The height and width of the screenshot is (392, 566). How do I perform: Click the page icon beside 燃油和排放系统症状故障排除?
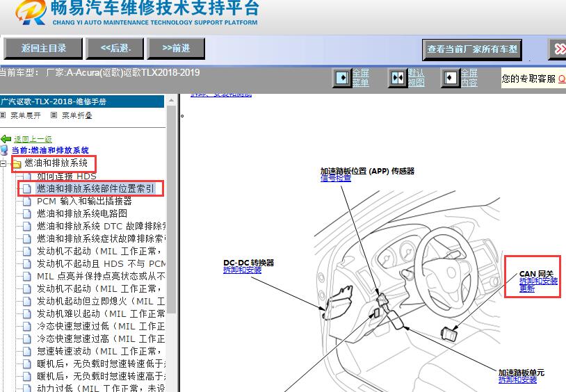click(27, 239)
